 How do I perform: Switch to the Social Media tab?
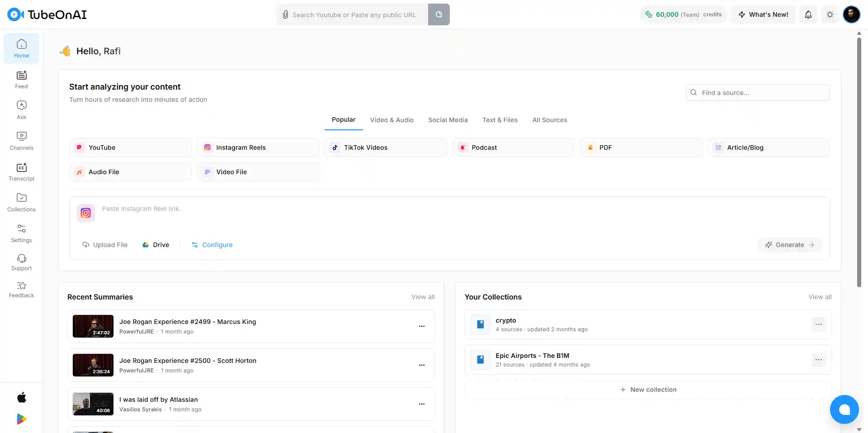448,120
